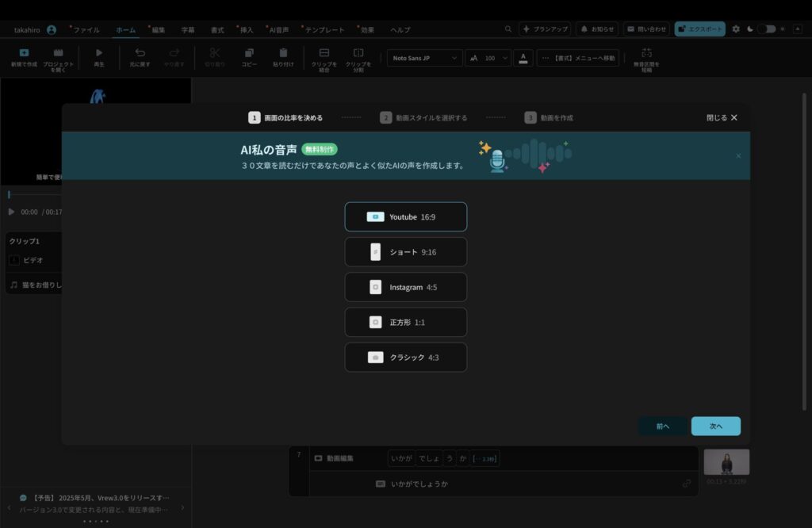Open the 字幕 menu
The height and width of the screenshot is (528, 812).
187,30
